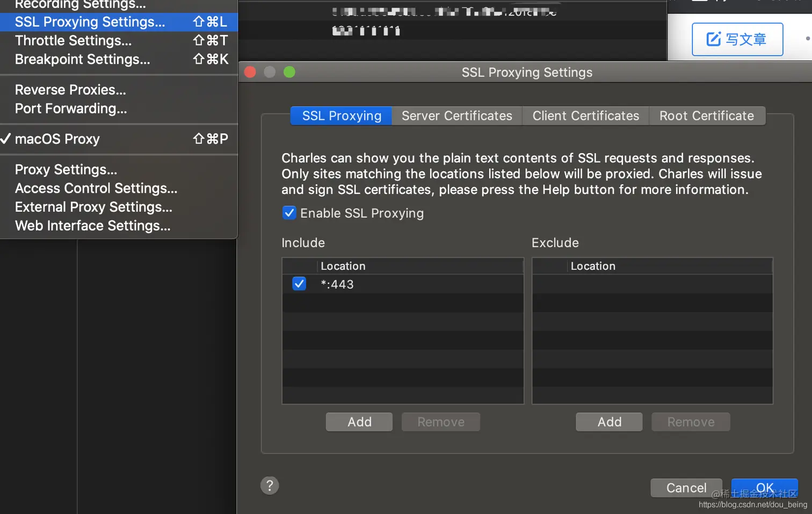Screen dimensions: 812x514
Task: Add a new Include location
Action: coord(359,422)
